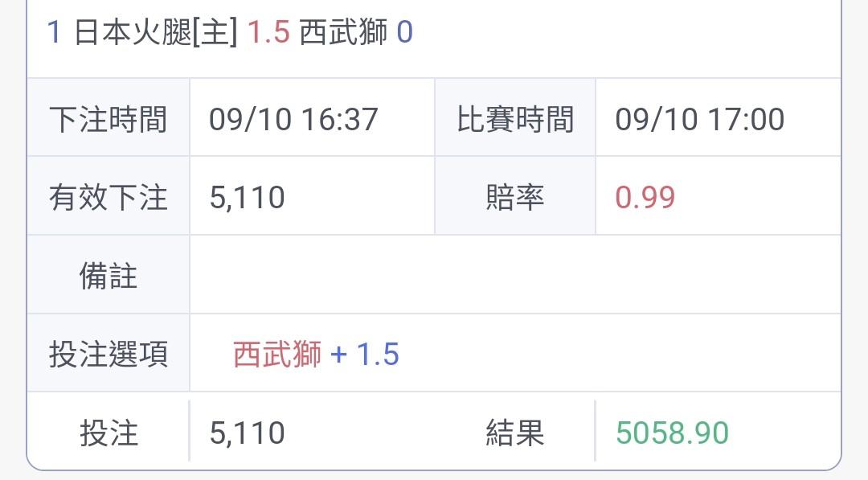The image size is (868, 480).
Task: Click the empty 備註 remarks field
Action: point(515,275)
